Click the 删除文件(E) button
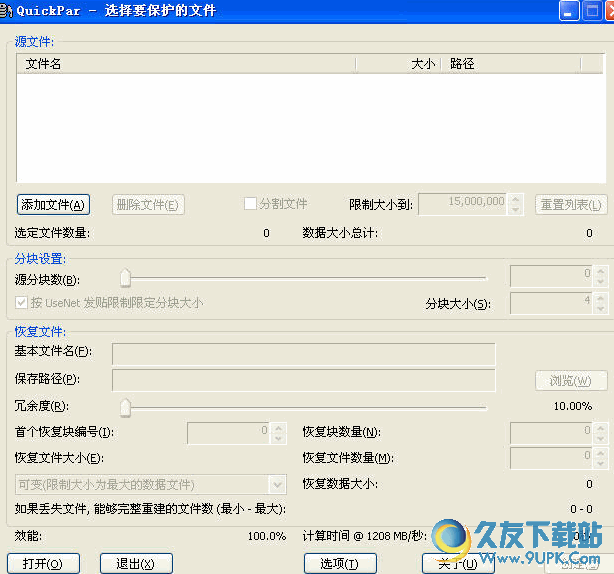614x574 pixels. pyautogui.click(x=148, y=204)
